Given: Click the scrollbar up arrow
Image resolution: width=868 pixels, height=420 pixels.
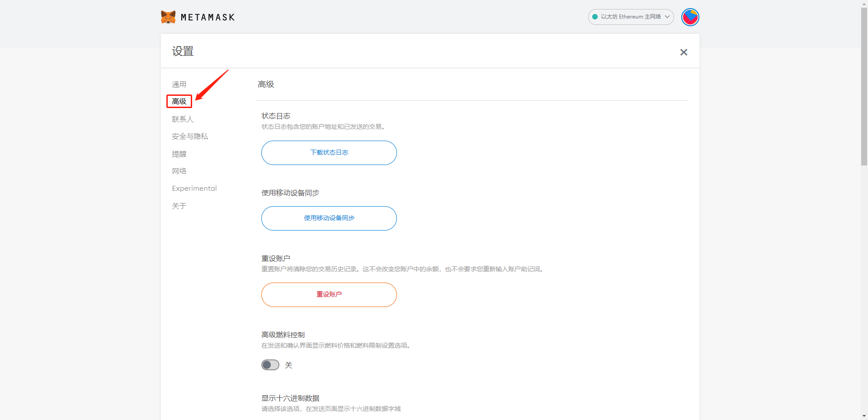Looking at the screenshot, I should click(864, 4).
